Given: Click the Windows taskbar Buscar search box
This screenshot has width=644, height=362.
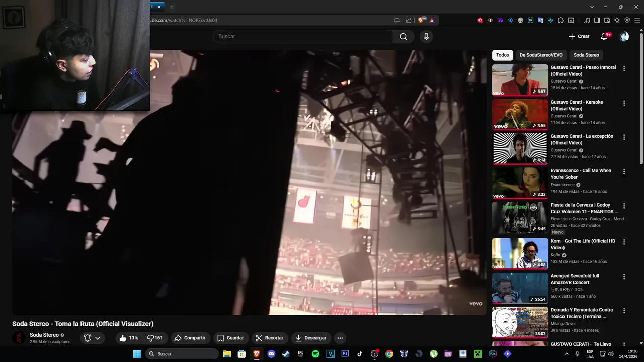Looking at the screenshot, I should [182, 354].
